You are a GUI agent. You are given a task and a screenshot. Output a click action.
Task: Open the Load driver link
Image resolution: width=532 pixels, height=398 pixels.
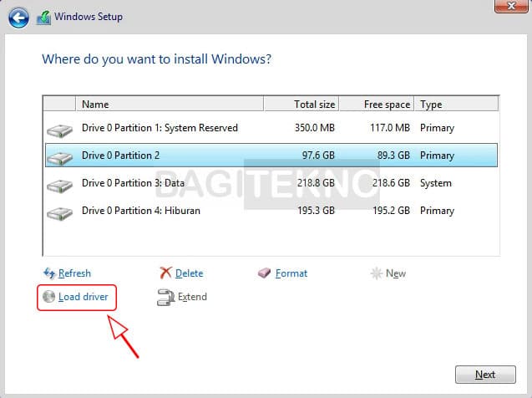click(84, 297)
